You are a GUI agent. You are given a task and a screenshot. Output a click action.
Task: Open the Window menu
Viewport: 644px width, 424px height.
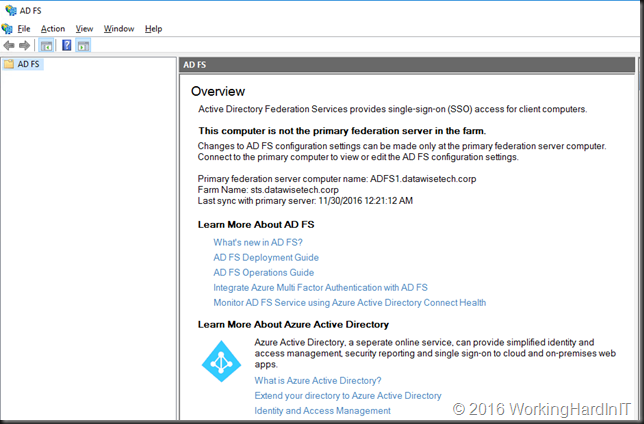(x=119, y=29)
